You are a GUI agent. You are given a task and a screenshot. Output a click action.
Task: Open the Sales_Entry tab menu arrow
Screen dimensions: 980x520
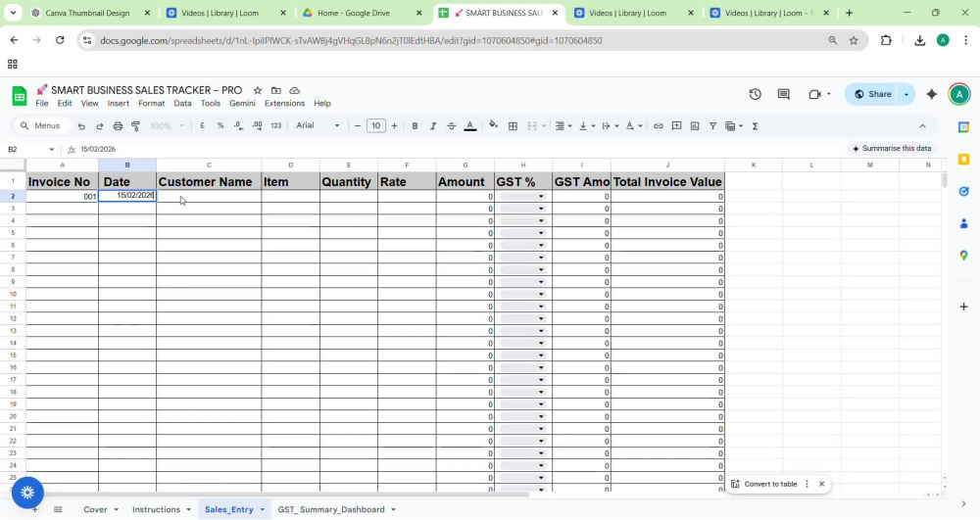click(x=262, y=510)
